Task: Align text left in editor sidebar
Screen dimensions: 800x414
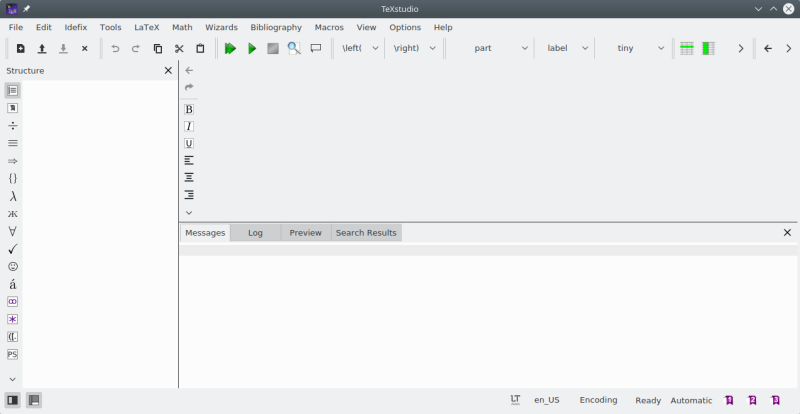Action: pos(189,160)
